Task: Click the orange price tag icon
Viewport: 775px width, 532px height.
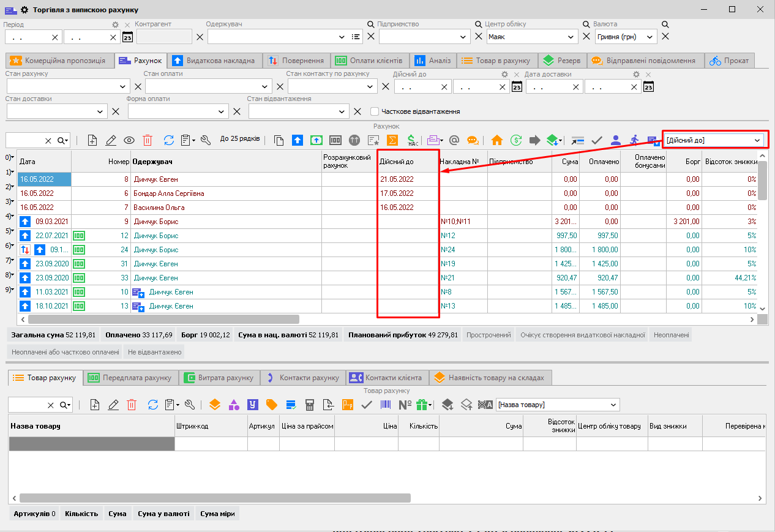Action: coord(271,405)
